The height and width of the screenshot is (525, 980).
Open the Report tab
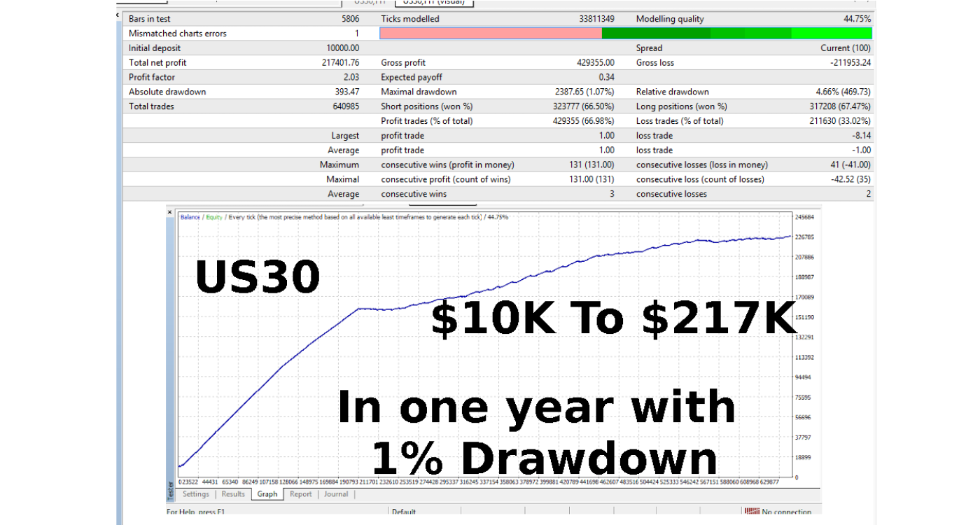tap(300, 494)
